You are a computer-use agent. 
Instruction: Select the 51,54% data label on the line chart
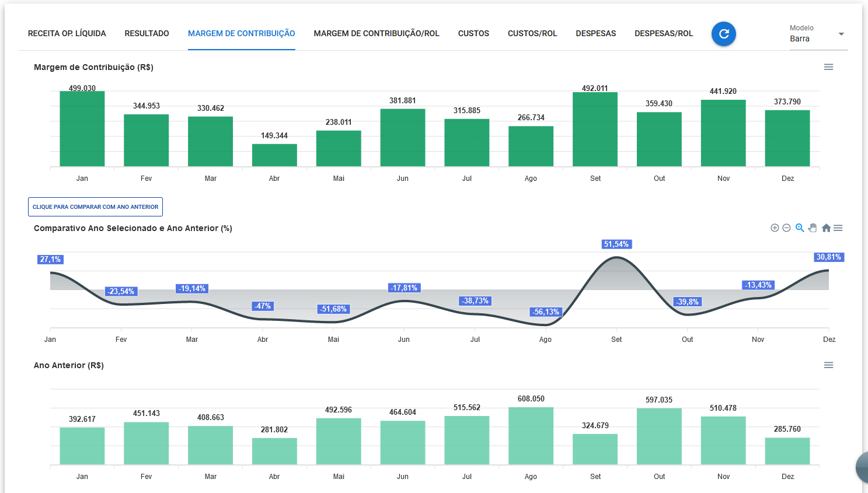click(616, 244)
